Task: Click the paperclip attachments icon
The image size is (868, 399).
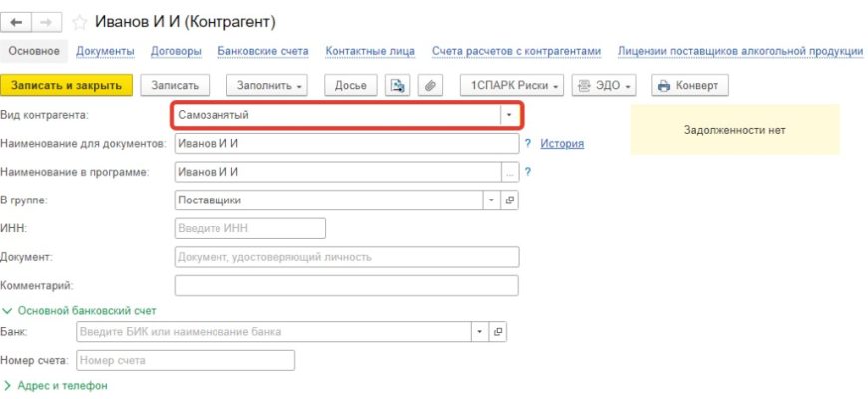Action: (x=431, y=86)
